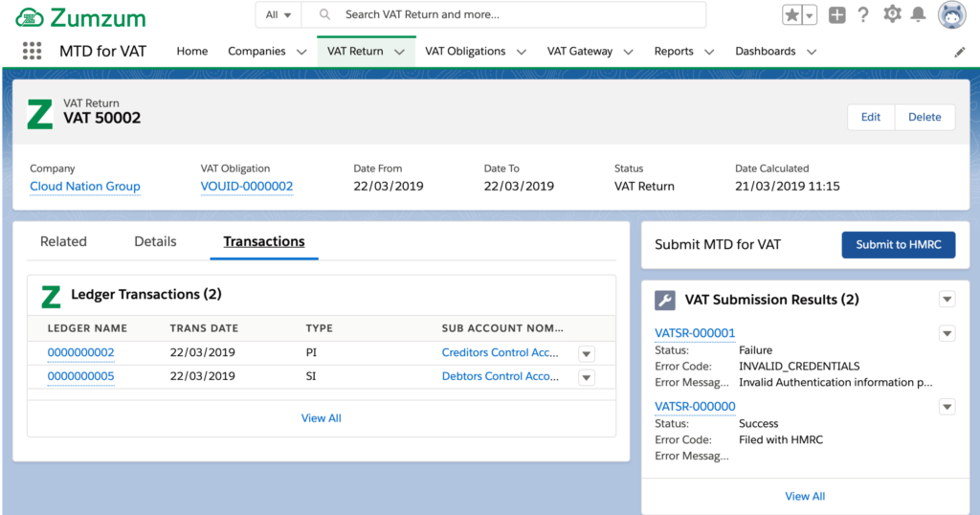
Task: Click the VAT Submission Results (2) heading
Action: tap(772, 300)
